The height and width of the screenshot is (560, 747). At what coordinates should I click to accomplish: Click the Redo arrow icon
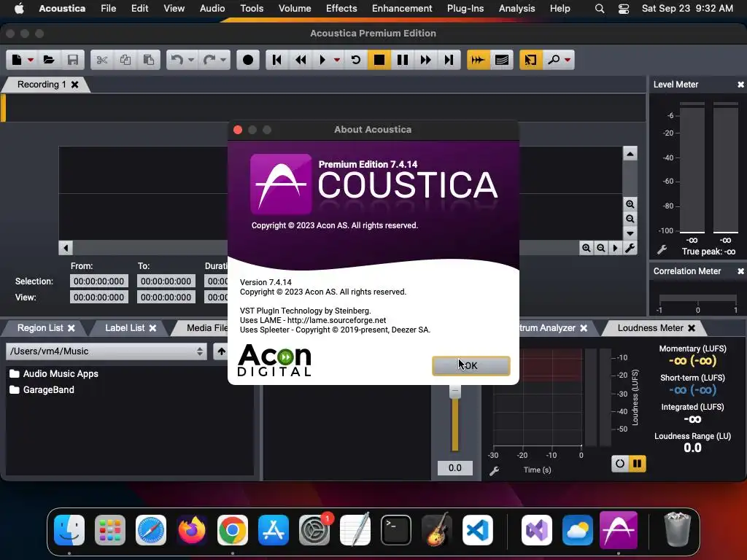[209, 60]
